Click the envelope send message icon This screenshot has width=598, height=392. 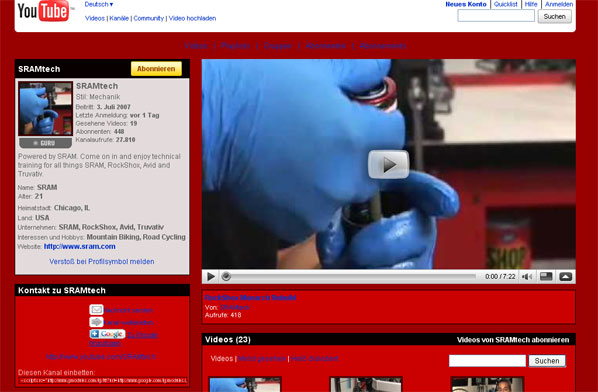[x=96, y=309]
